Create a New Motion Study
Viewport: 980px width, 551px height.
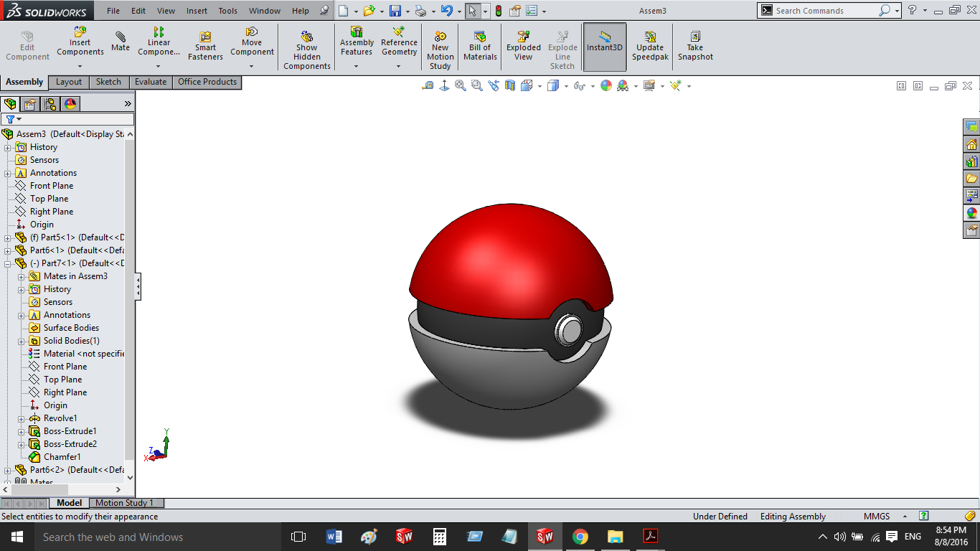(440, 50)
